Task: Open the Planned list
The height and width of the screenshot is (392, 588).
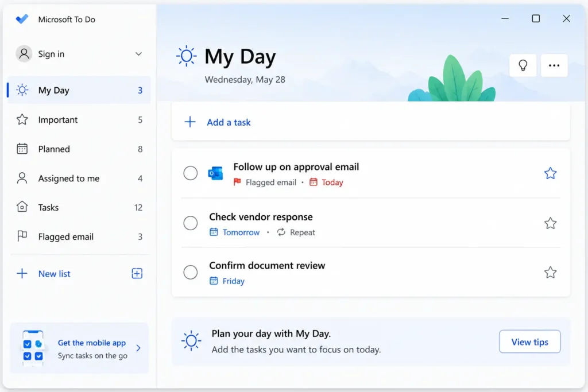Action: pyautogui.click(x=79, y=149)
